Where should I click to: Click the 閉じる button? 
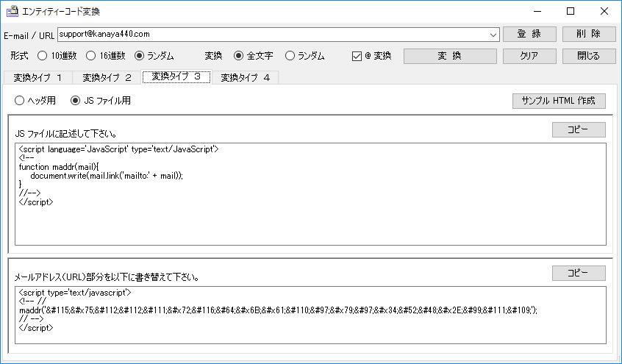(x=589, y=57)
